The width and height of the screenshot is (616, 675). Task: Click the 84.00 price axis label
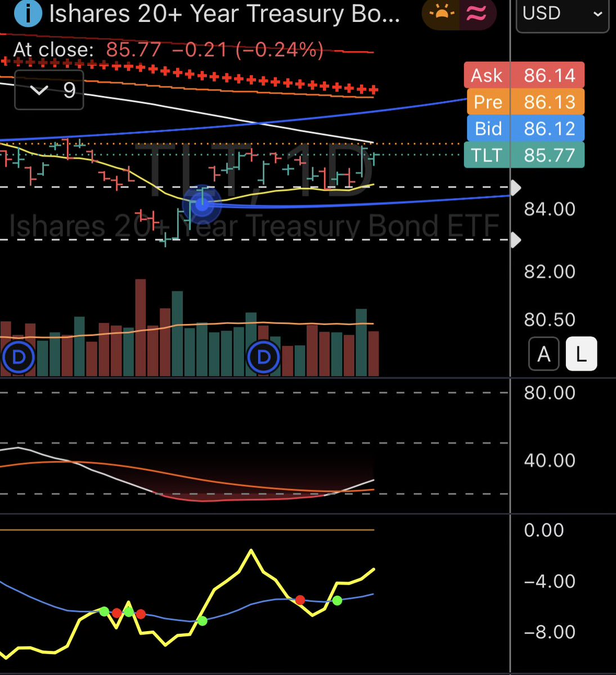[x=550, y=209]
